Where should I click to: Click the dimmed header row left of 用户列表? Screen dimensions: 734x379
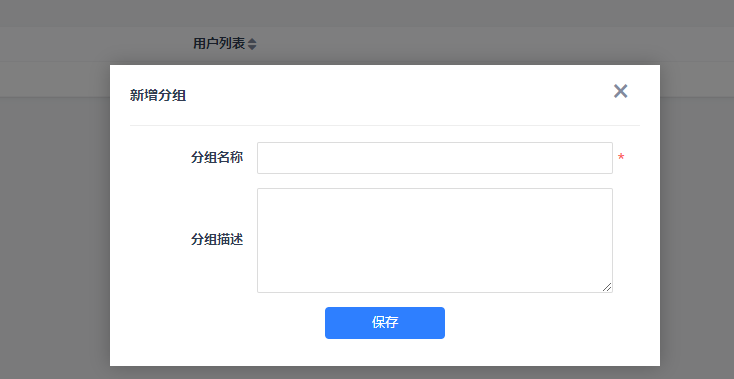tap(94, 44)
